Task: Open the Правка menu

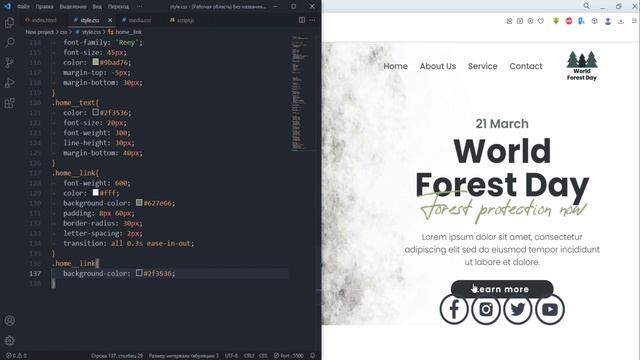Action: coord(44,7)
